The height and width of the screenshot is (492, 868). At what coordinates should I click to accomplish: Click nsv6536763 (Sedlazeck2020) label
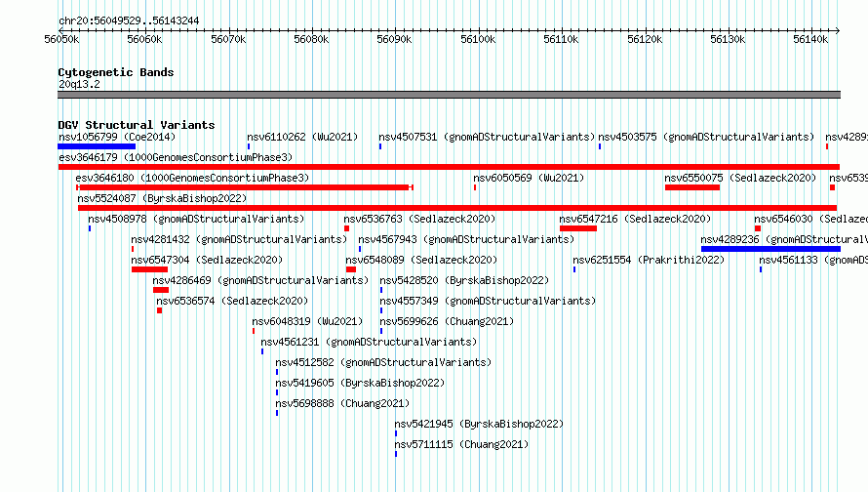point(419,219)
